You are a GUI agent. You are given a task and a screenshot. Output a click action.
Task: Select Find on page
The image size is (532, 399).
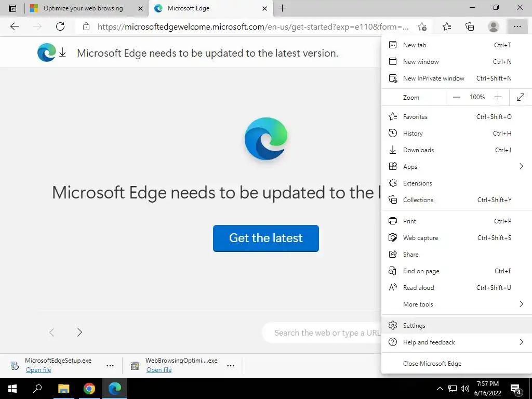[x=457, y=271]
